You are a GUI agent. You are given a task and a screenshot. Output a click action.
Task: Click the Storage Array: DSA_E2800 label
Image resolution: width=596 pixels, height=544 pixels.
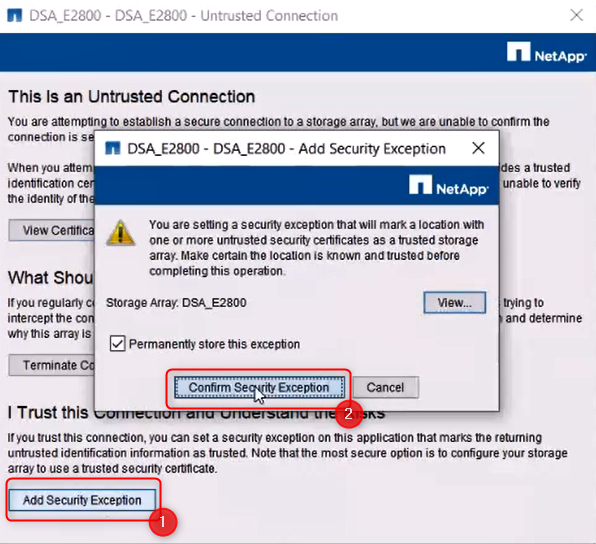pos(176,303)
